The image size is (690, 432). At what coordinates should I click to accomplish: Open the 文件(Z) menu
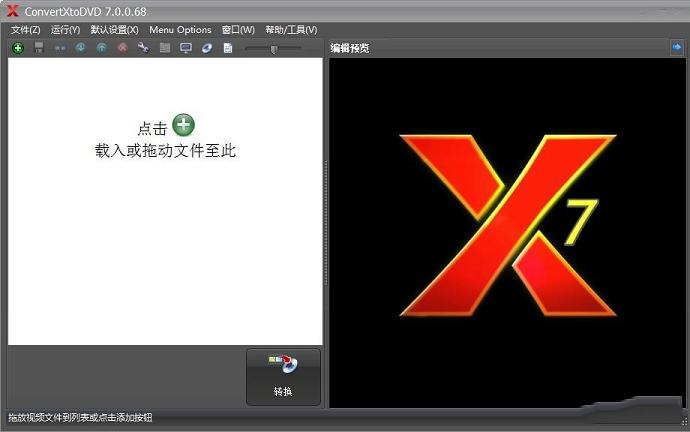click(x=25, y=30)
